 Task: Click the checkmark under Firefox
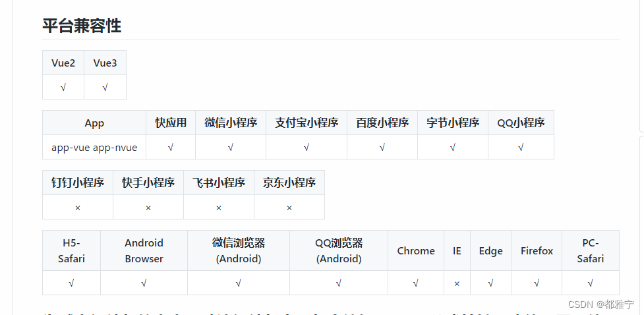pyautogui.click(x=537, y=283)
